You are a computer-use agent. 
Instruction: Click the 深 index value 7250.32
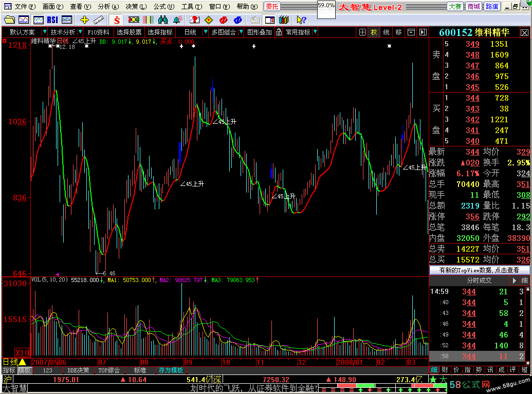276,380
